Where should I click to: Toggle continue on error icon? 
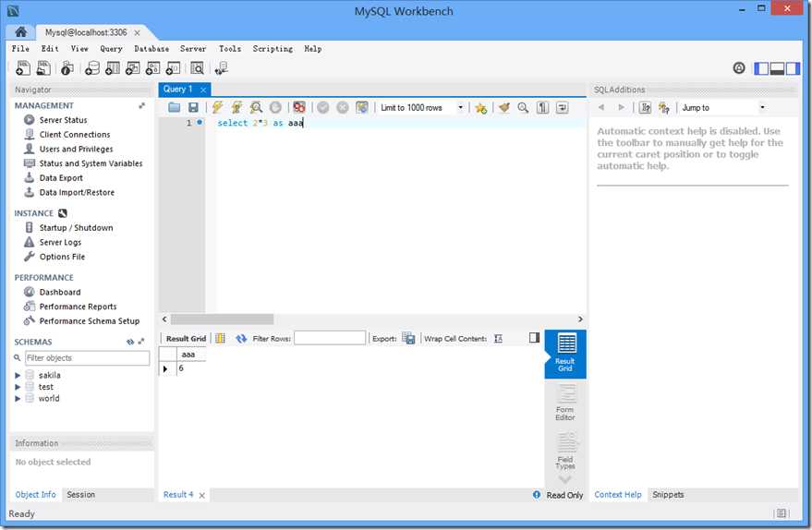(x=299, y=107)
